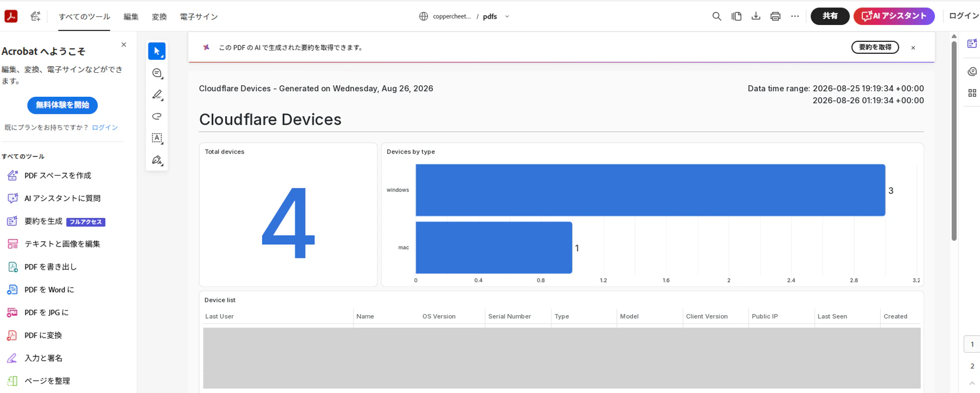
Task: Click the 'Total devices' label
Action: pyautogui.click(x=225, y=152)
